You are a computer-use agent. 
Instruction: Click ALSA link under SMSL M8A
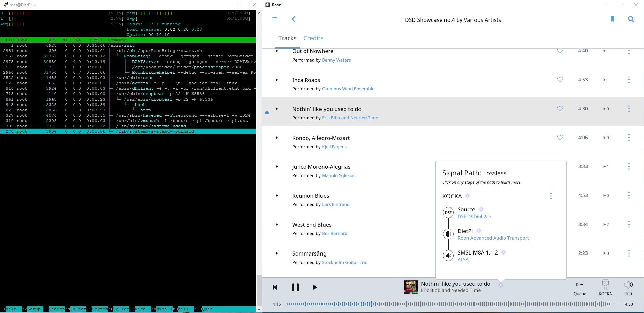click(x=463, y=260)
